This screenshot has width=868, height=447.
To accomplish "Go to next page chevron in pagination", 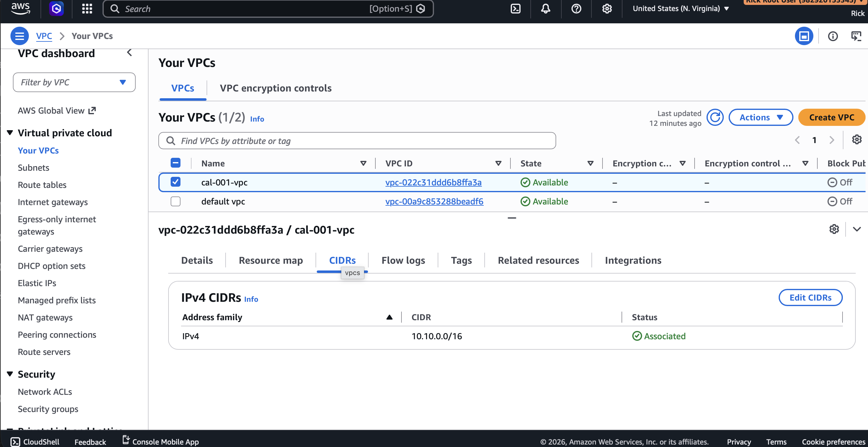I will (x=831, y=140).
